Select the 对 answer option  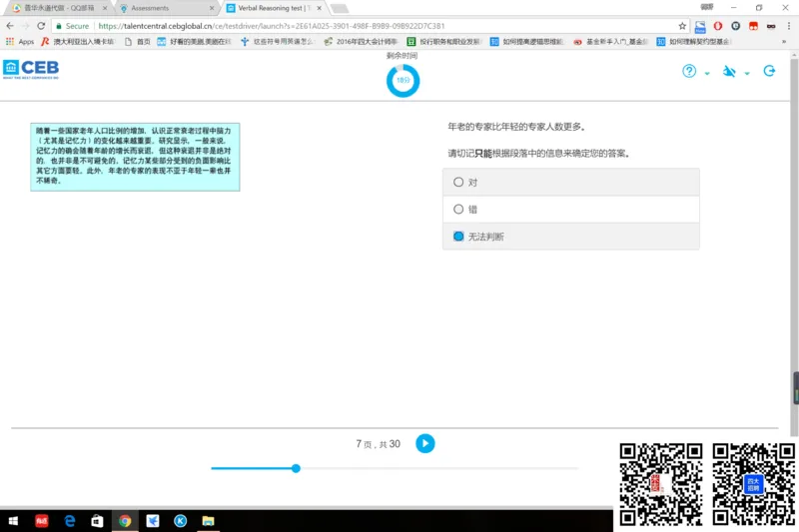[570, 183]
